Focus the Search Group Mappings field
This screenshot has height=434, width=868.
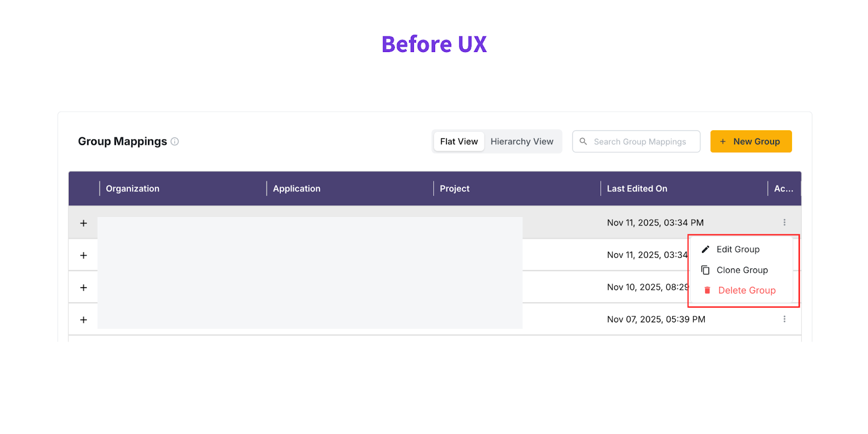click(x=640, y=142)
